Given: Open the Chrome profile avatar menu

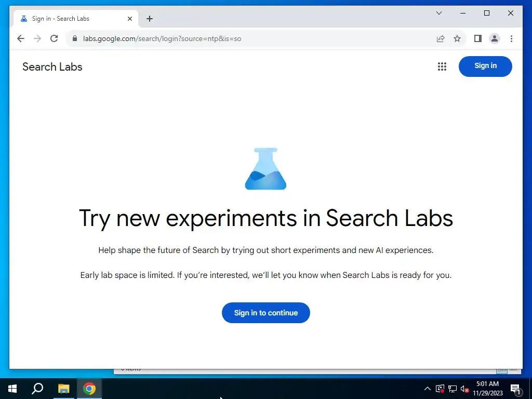Looking at the screenshot, I should (495, 38).
